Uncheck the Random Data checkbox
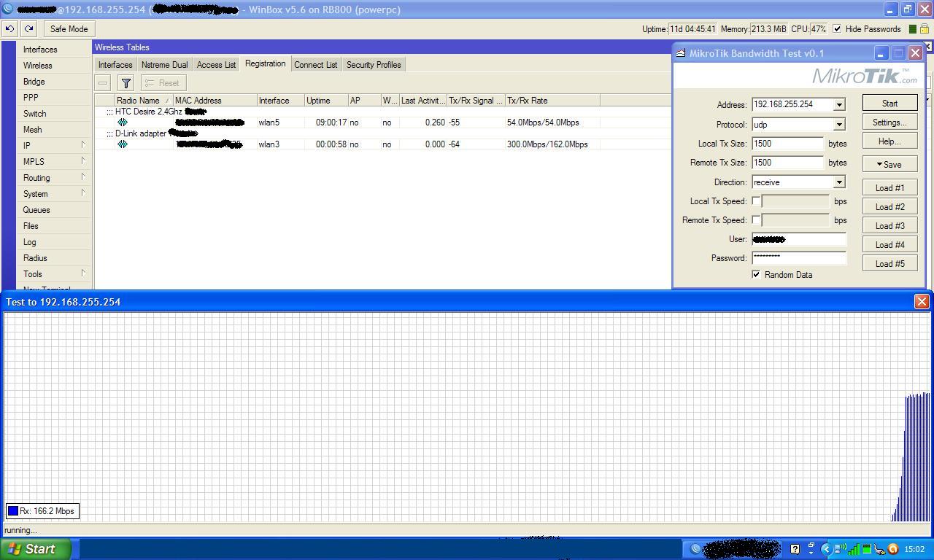The image size is (934, 560). [757, 275]
